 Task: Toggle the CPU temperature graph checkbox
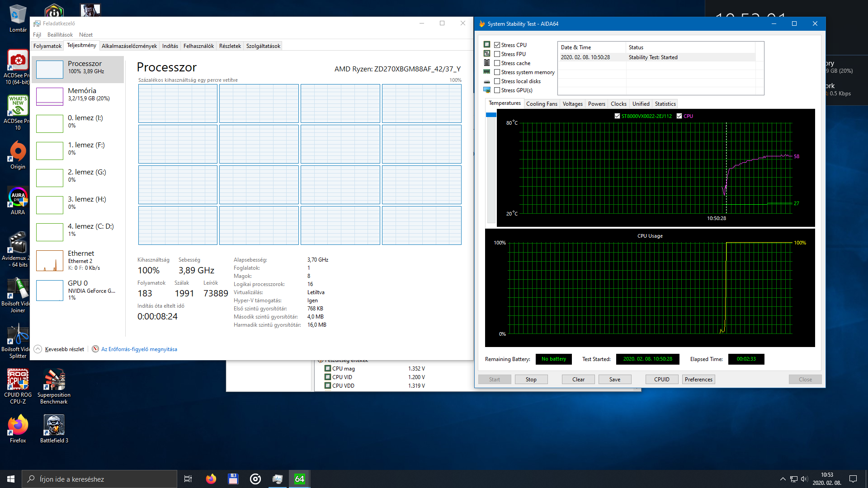[x=679, y=116]
